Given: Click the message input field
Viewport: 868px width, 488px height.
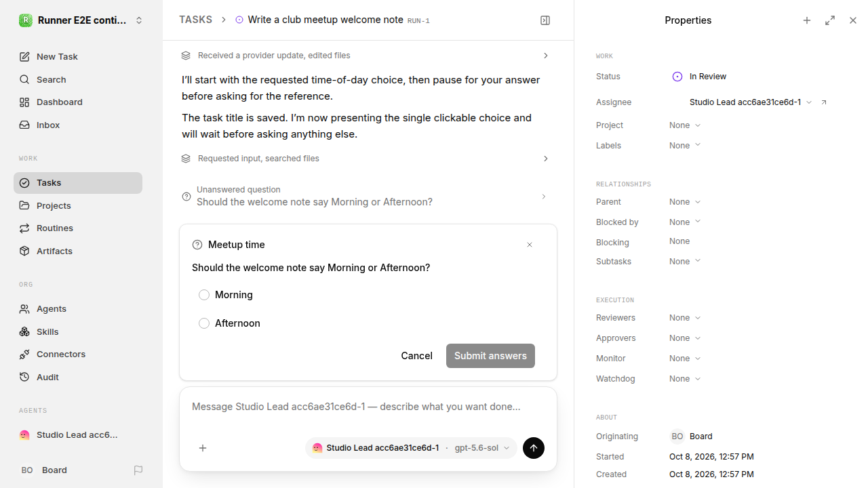Looking at the screenshot, I should point(368,407).
